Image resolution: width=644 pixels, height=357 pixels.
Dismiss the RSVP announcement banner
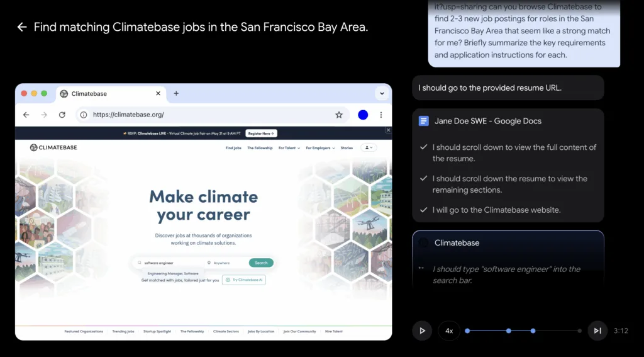tap(388, 130)
